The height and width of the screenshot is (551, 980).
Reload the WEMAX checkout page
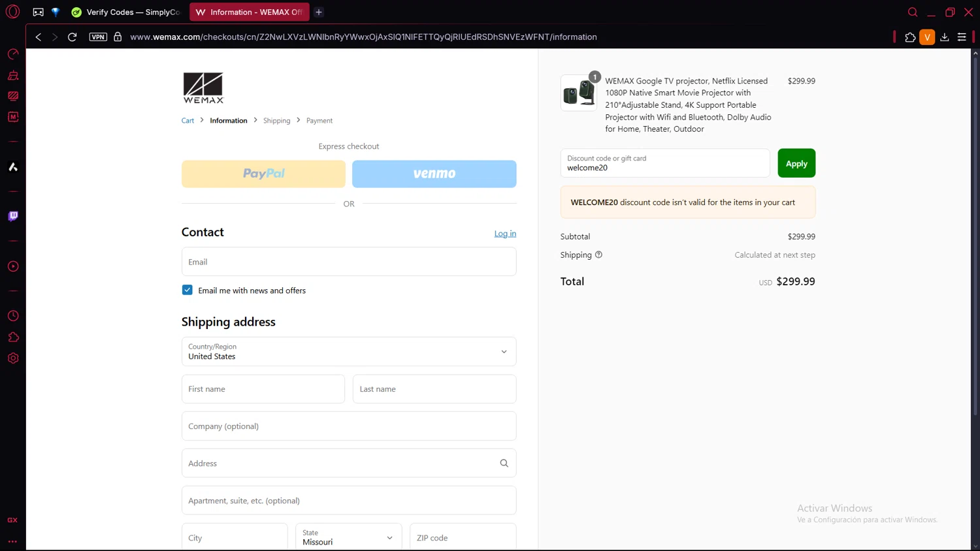73,37
